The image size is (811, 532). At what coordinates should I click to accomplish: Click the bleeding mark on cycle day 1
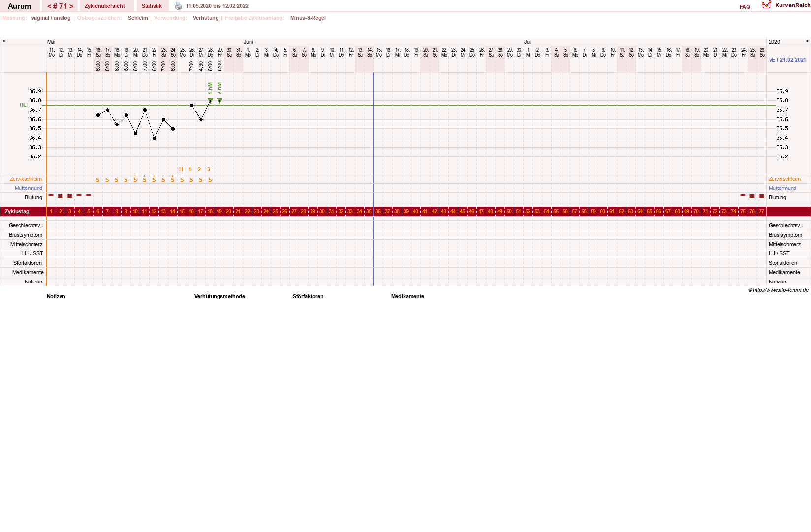coord(51,195)
